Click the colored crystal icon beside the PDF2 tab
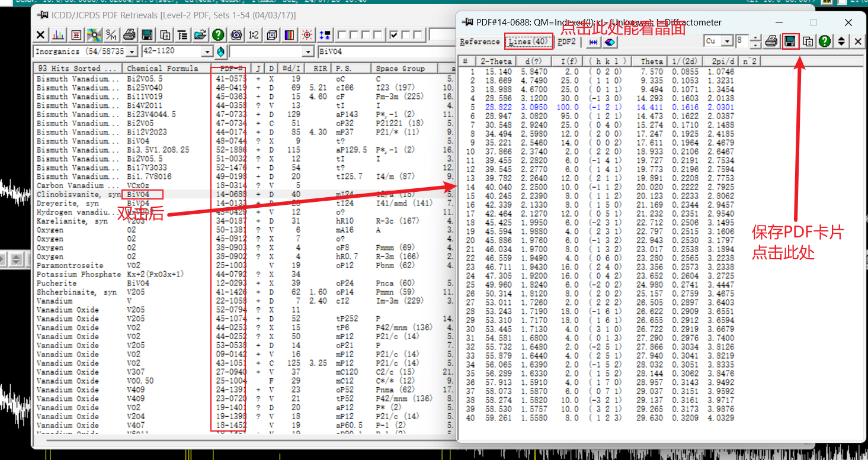 click(610, 42)
